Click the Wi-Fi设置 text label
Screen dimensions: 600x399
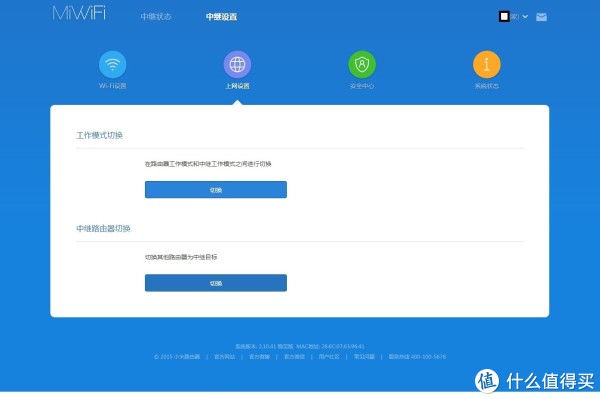(112, 86)
